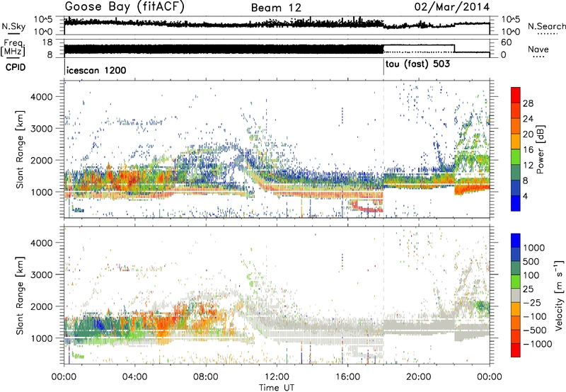This screenshot has width=566, height=392.
Task: Click the 'Power [dB]' color bar label
Action: (x=541, y=149)
